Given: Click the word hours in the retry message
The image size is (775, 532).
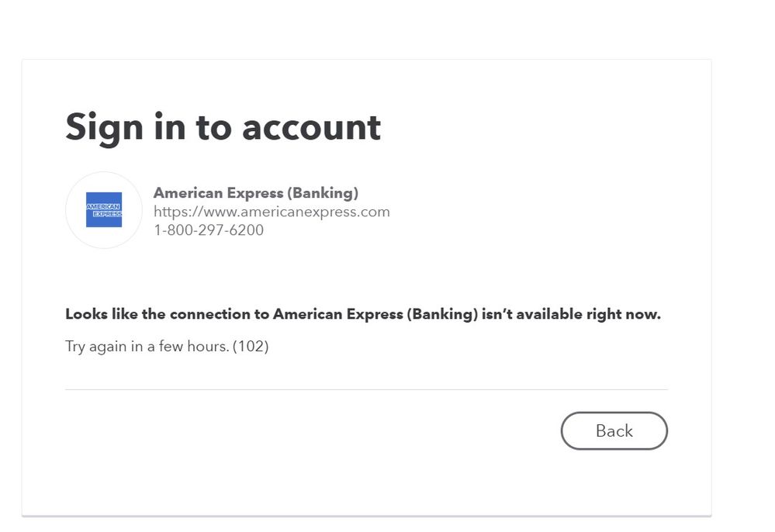Looking at the screenshot, I should point(208,347).
